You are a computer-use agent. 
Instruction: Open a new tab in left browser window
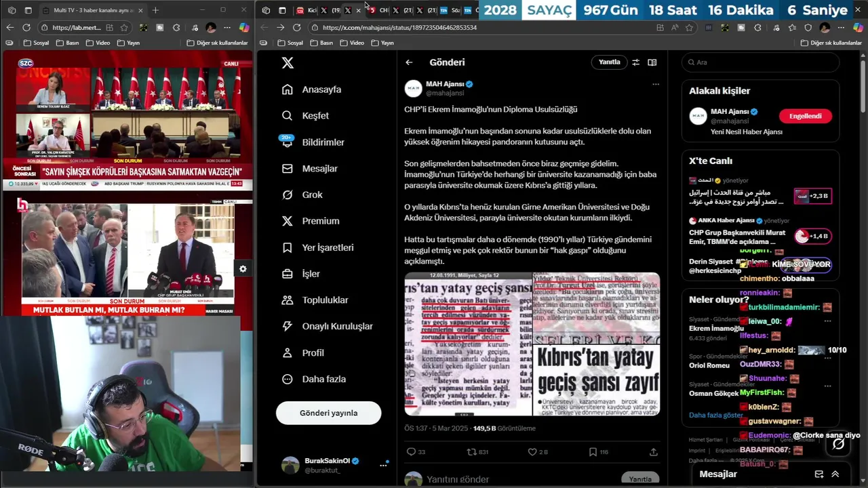[x=155, y=10]
